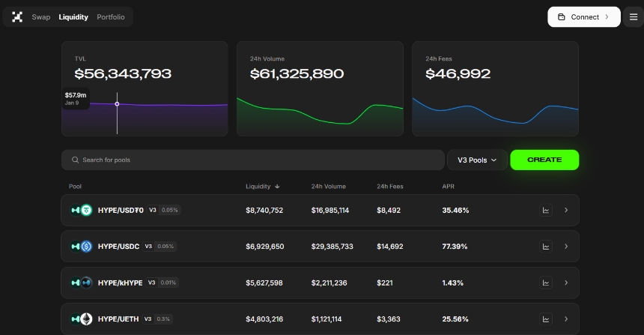Image resolution: width=644 pixels, height=335 pixels.
Task: View chart icon for HYPE/UETH pool
Action: [x=546, y=319]
